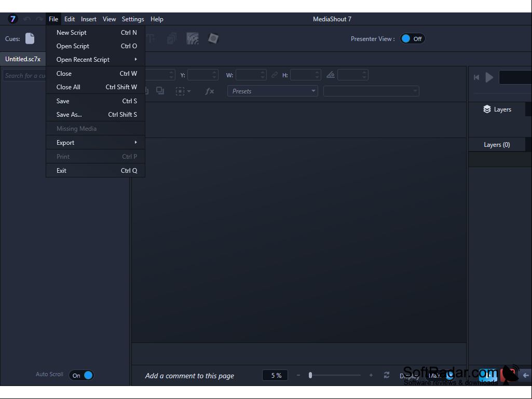Click the new cue page icon
Viewport: 532px width, 399px height.
click(30, 38)
